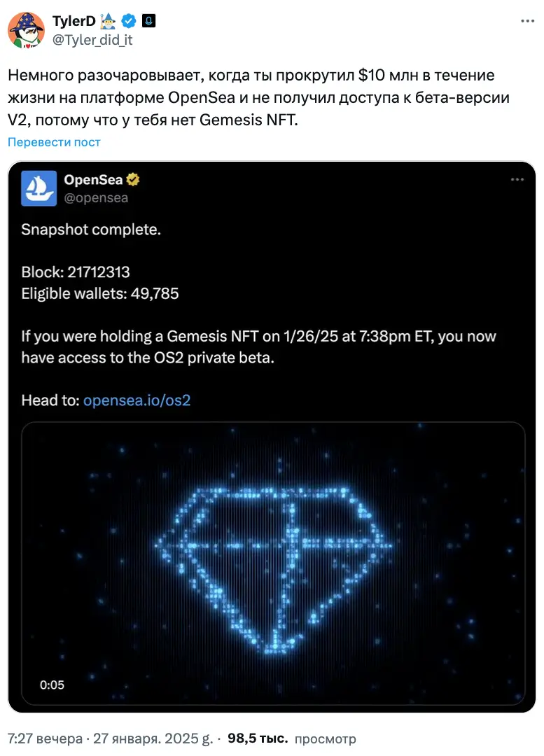Click the TylerD display name
Viewport: 544px width, 756px height.
tap(74, 21)
